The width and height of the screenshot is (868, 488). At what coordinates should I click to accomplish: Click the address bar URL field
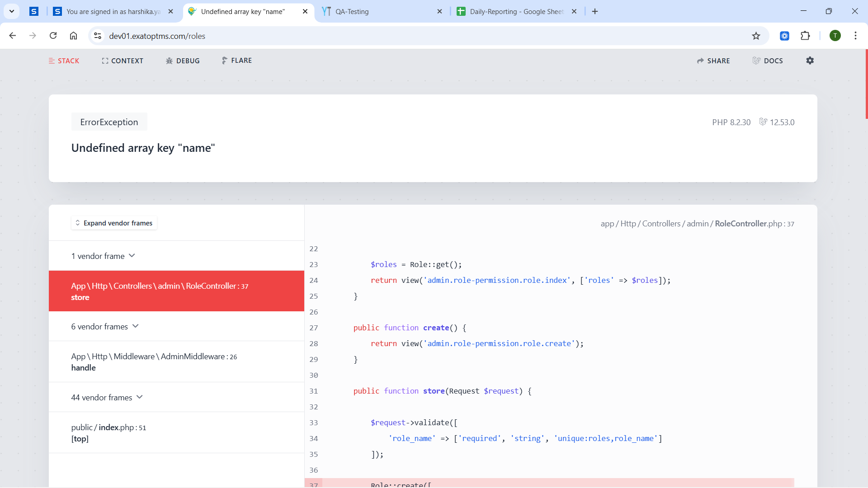pyautogui.click(x=407, y=36)
